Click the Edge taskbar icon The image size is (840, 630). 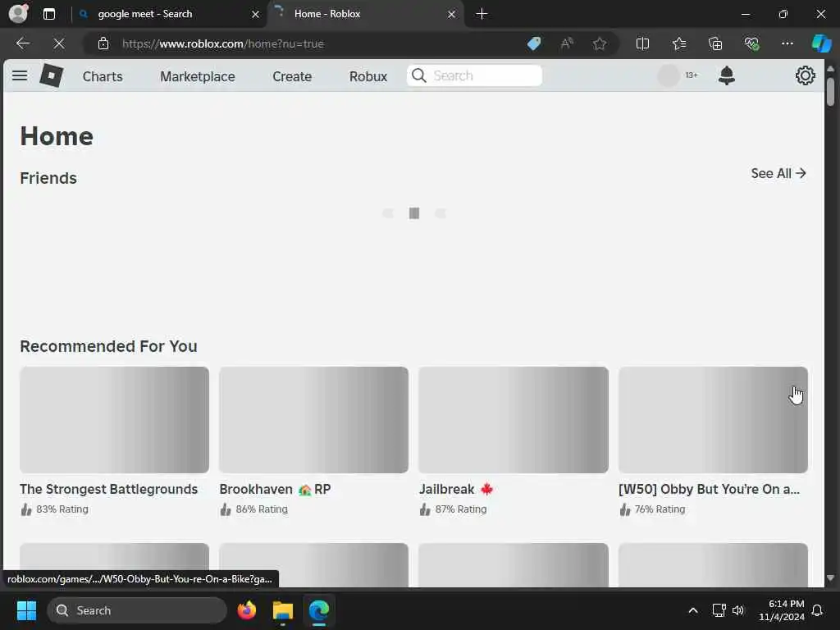319,610
